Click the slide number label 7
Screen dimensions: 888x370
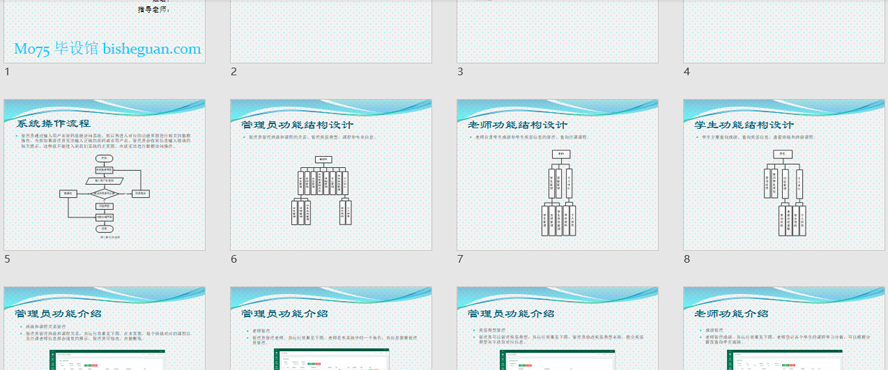click(x=460, y=259)
